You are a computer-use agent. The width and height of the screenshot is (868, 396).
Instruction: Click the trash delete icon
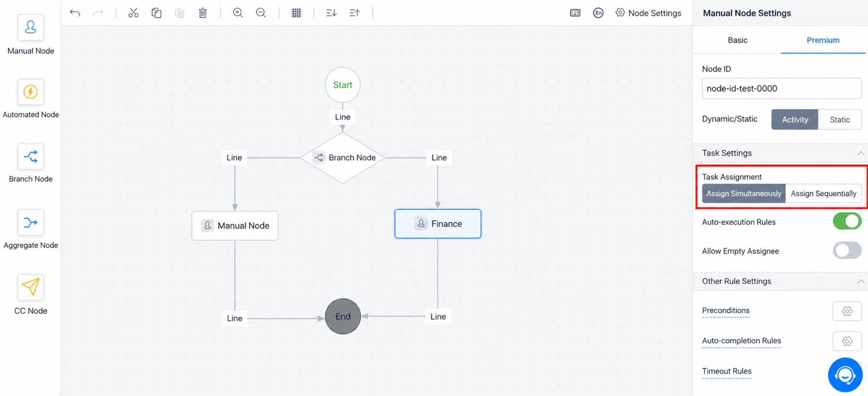pyautogui.click(x=203, y=13)
